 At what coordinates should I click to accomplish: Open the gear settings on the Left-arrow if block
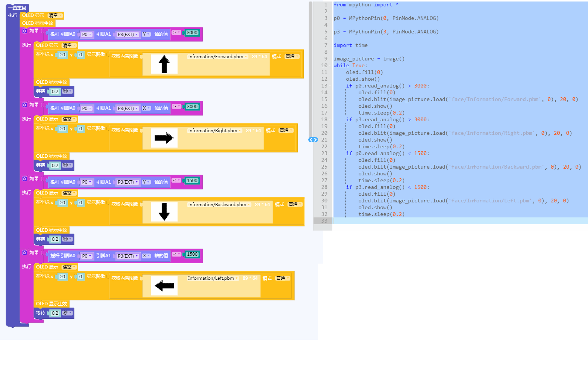pyautogui.click(x=24, y=252)
